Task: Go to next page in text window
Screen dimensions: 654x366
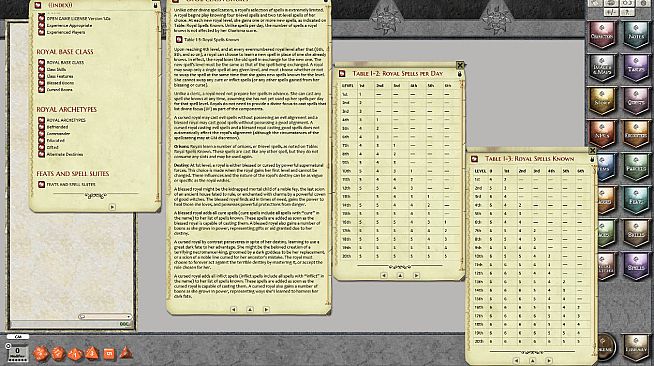Action: tap(266, 309)
